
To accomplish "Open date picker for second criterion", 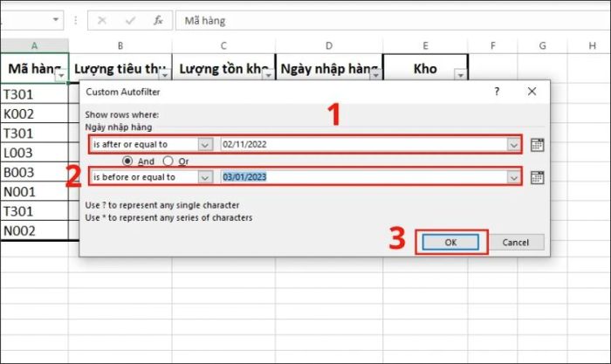I will 537,178.
